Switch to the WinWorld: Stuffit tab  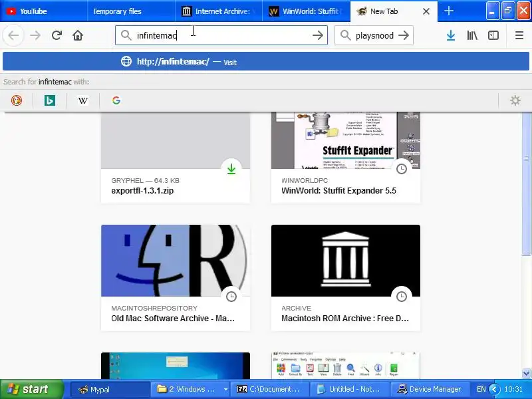click(306, 11)
